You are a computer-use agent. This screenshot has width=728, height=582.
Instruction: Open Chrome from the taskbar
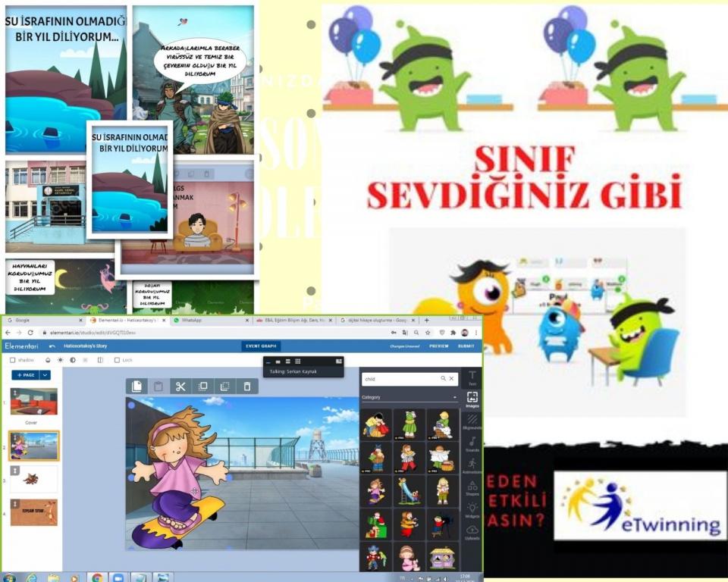click(97, 577)
